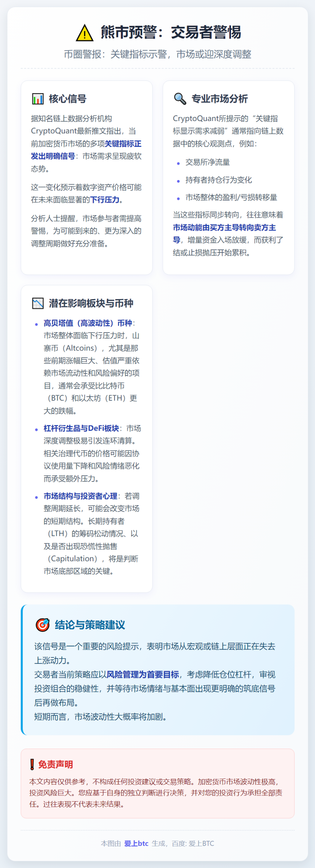Click the bold label 市场结构与投资者心理
Viewport: 315px width, 868px height.
80,496
